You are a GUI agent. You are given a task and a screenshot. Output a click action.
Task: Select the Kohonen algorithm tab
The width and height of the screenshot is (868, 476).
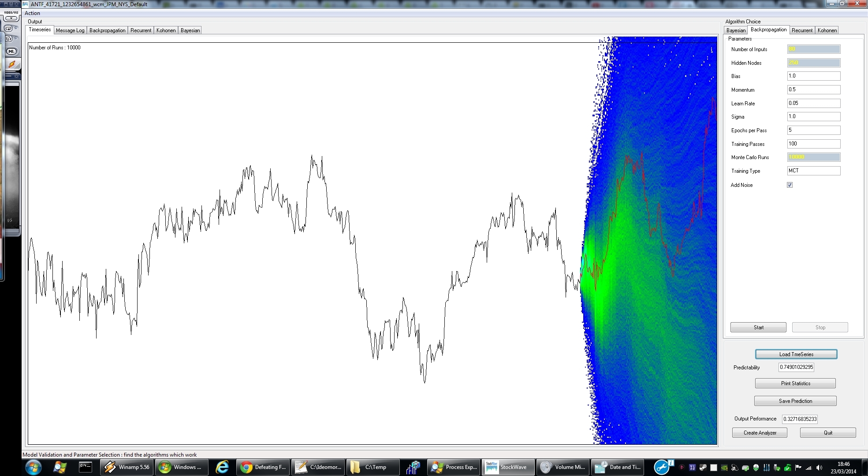pyautogui.click(x=827, y=30)
